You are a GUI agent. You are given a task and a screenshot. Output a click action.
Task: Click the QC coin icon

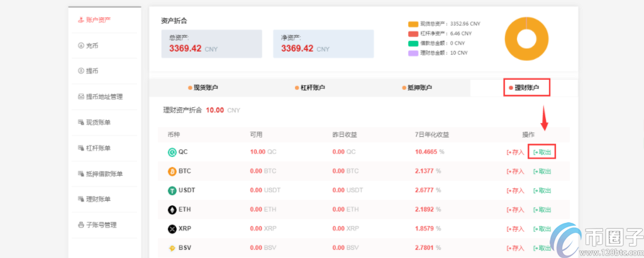tap(172, 152)
